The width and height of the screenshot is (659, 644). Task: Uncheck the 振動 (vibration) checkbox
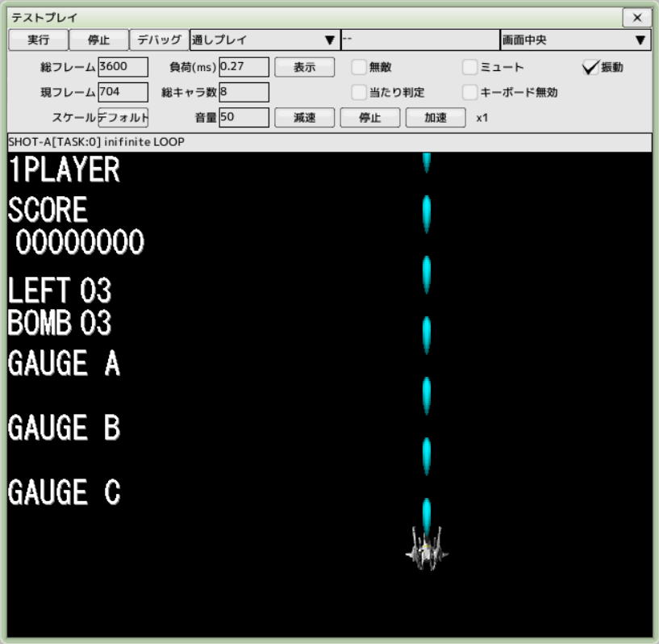(x=591, y=68)
